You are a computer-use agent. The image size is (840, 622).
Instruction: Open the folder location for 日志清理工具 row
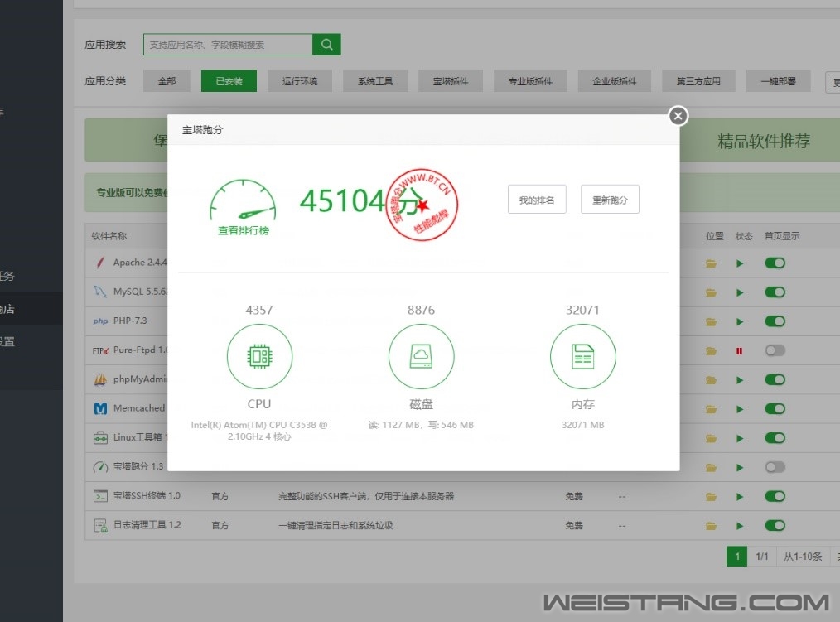click(711, 526)
